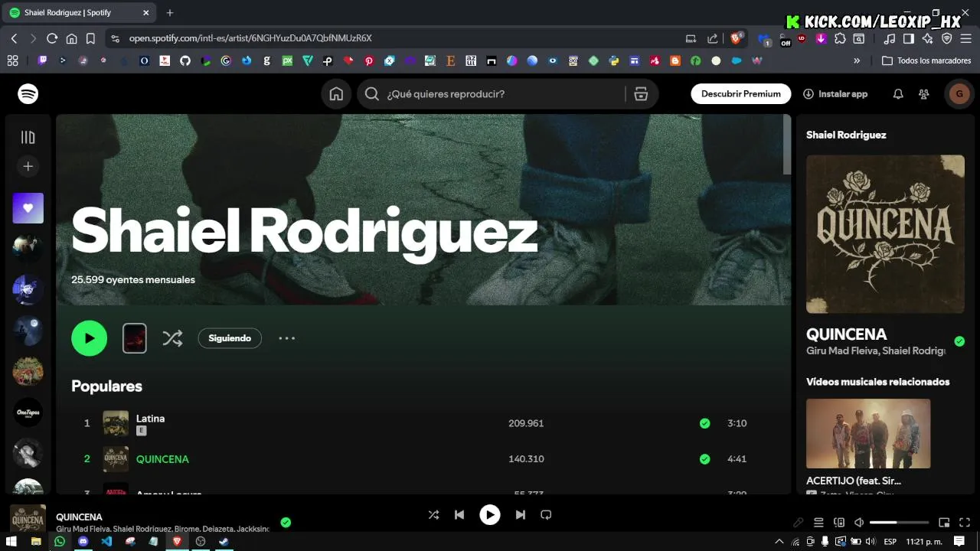Select the QUINCENA track title in list

[162, 459]
